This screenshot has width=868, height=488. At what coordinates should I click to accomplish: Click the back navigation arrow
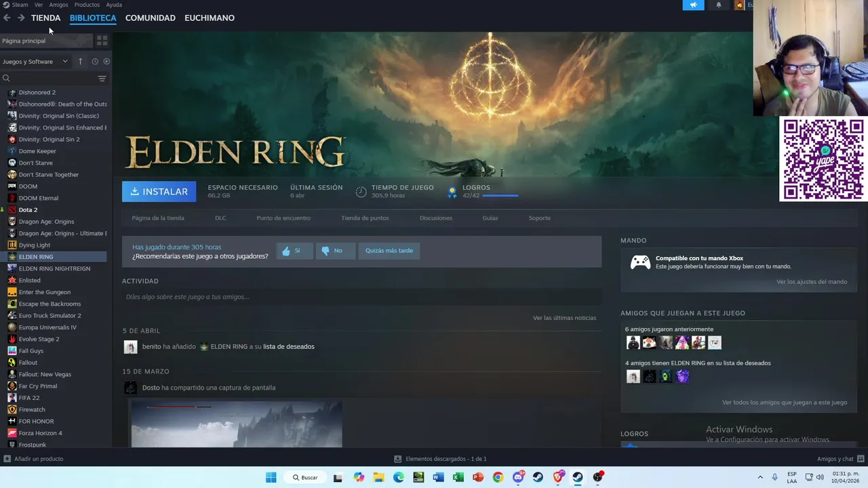click(x=7, y=18)
